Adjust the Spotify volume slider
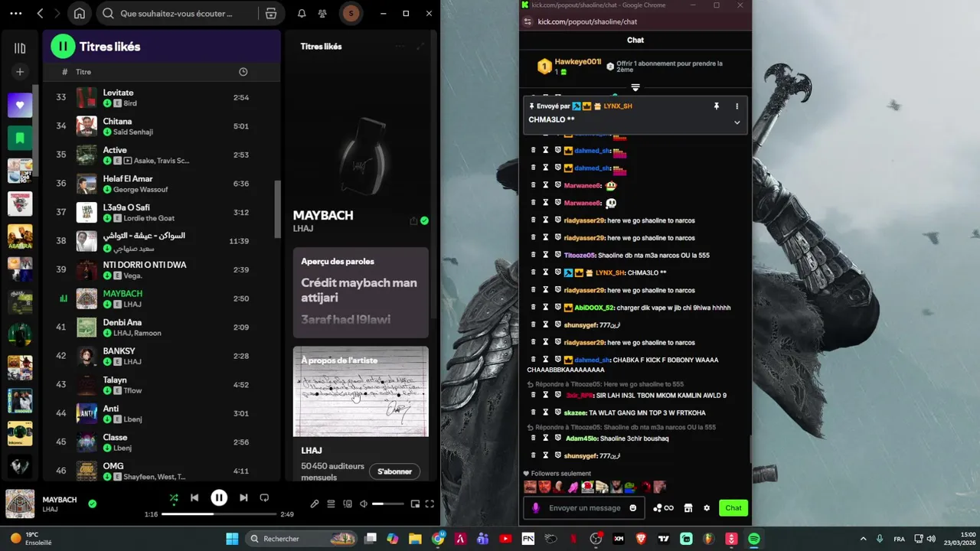 tap(388, 504)
